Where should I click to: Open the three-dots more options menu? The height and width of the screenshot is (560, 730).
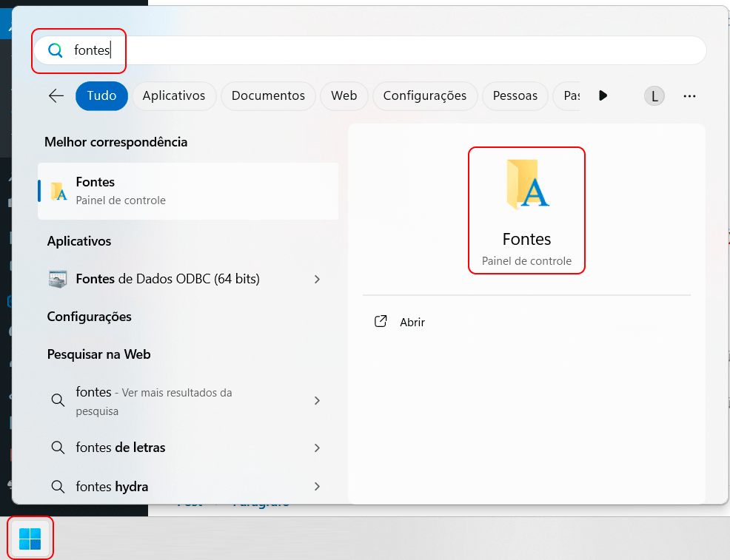coord(689,96)
